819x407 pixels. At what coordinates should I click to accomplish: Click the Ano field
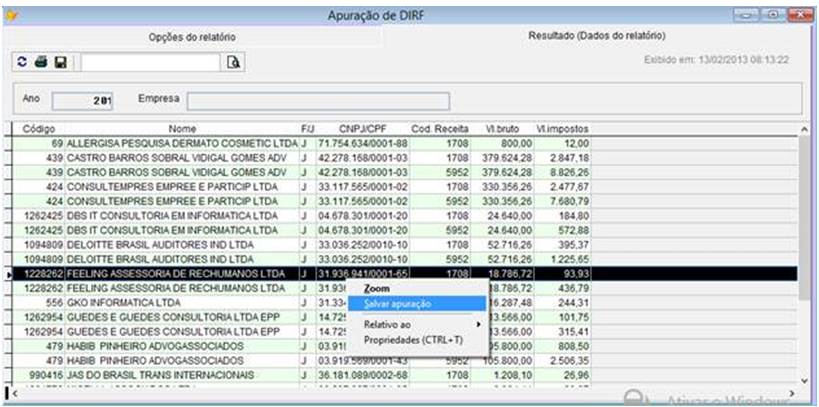(83, 100)
